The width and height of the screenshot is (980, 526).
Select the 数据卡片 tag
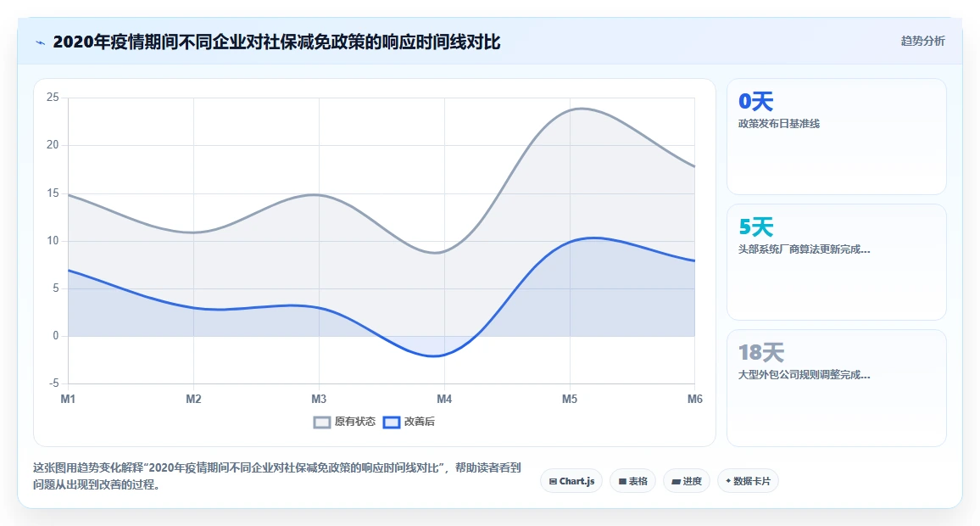(748, 481)
